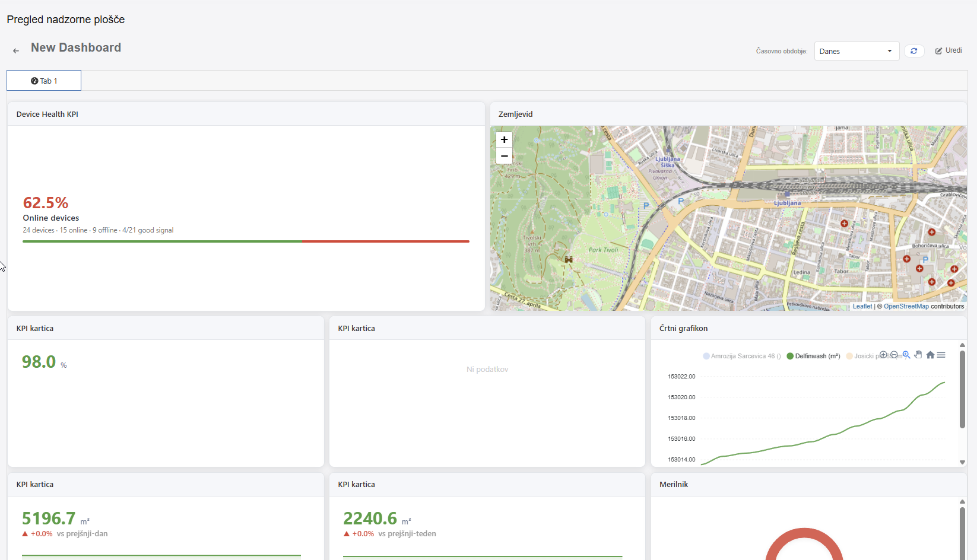This screenshot has height=560, width=977.
Task: Click the Merilnik widget title
Action: (x=674, y=485)
